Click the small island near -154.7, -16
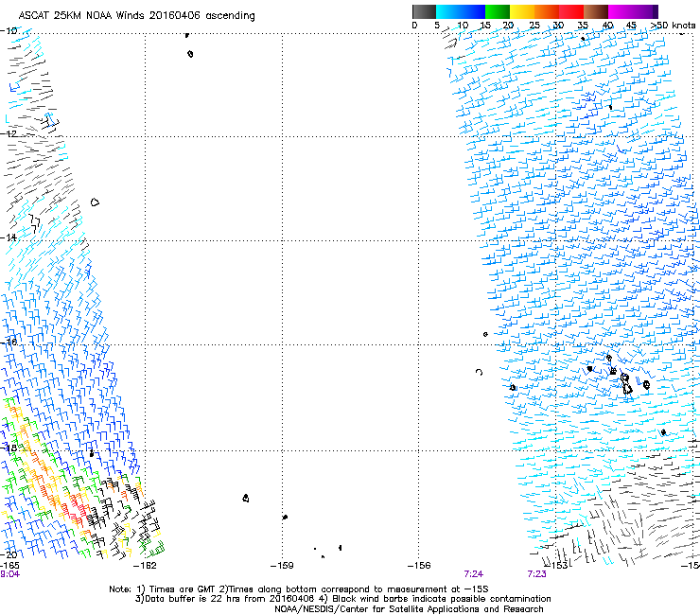700x615 pixels. coord(485,334)
